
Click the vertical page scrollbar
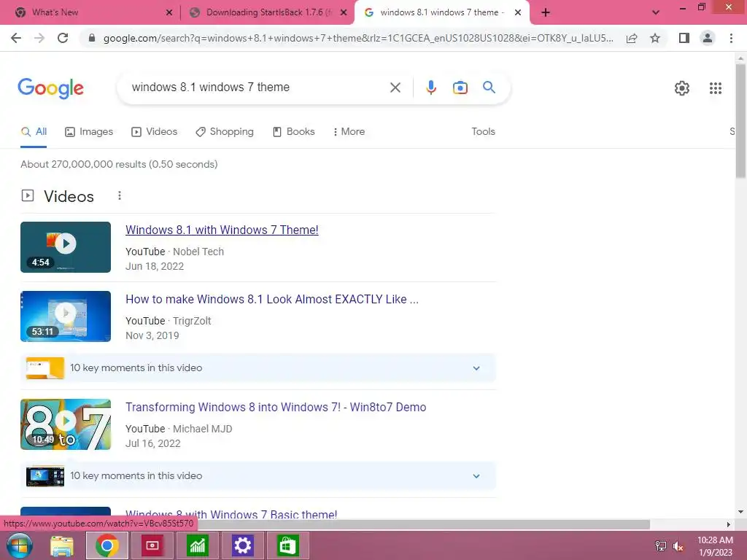click(x=740, y=122)
